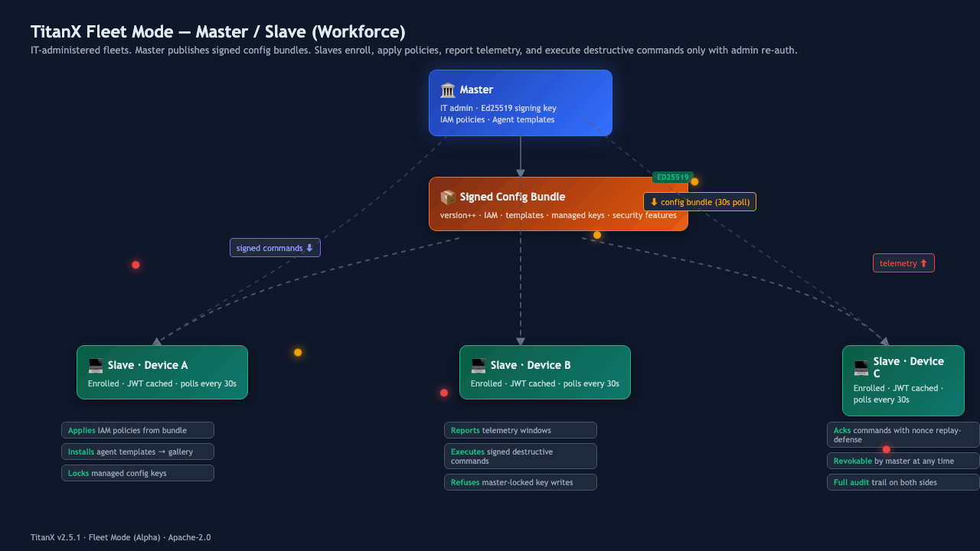Select the Slave Device B card
This screenshot has width=980, height=551.
(545, 372)
